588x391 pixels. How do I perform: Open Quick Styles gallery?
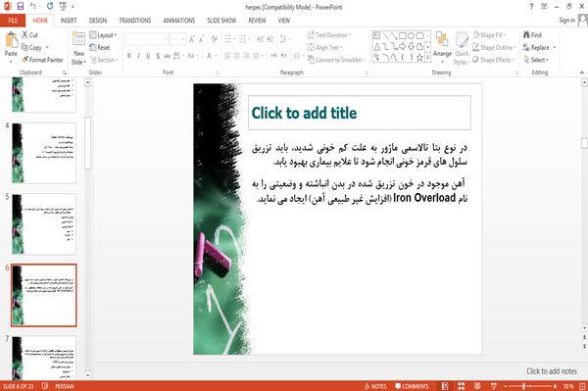pyautogui.click(x=462, y=48)
